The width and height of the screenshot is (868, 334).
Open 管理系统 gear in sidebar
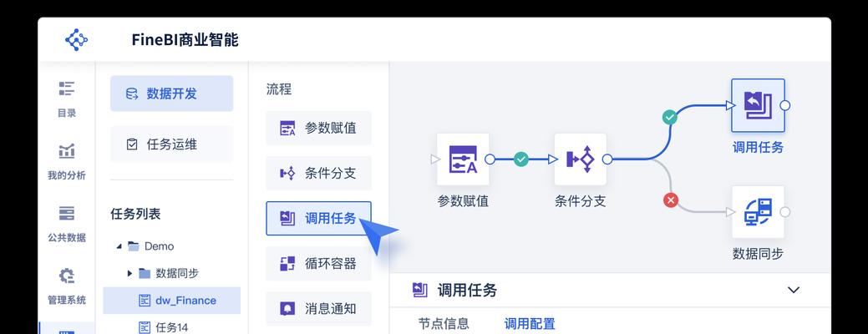tap(67, 286)
